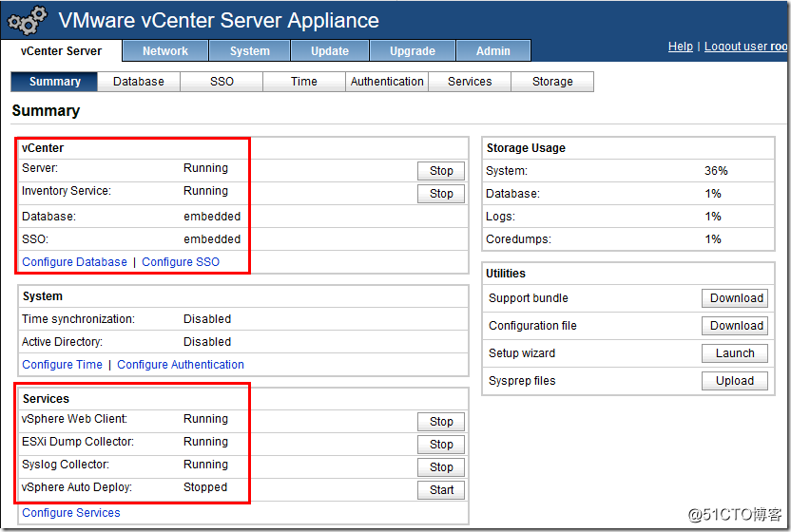Click the 'Coredumps:' storage label

coord(518,239)
